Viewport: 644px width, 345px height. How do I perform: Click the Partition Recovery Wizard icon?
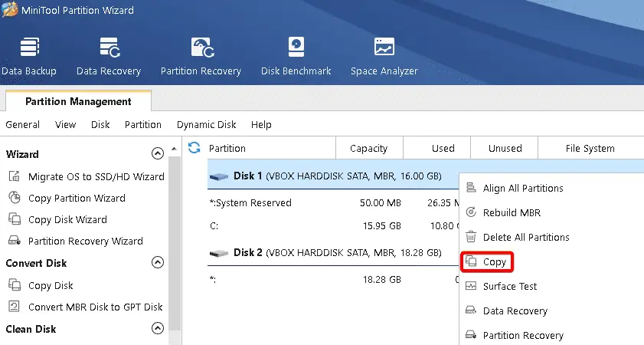pyautogui.click(x=15, y=241)
